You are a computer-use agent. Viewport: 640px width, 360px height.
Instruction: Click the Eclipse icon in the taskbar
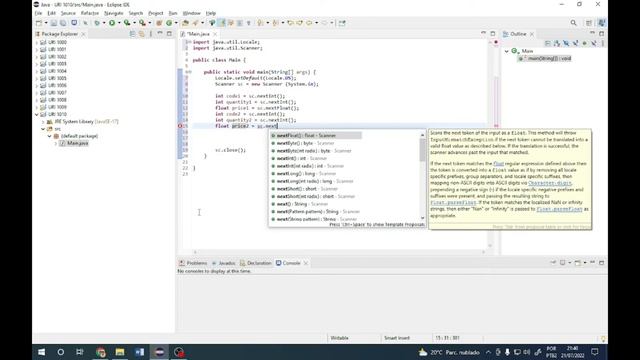(x=160, y=352)
